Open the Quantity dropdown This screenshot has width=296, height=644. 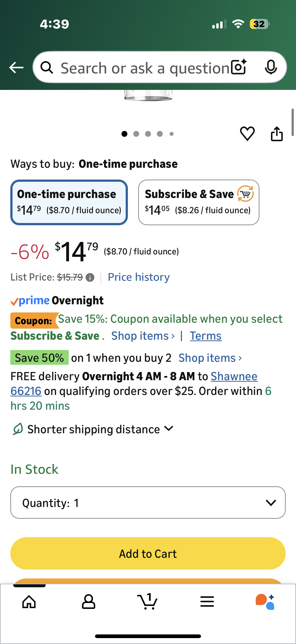point(148,503)
